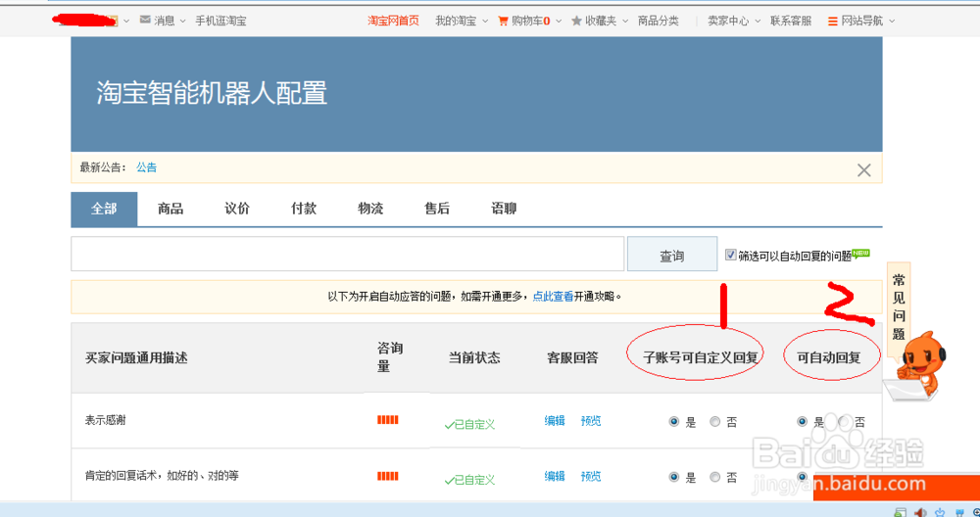Click the envelope icon beside 消息

(x=145, y=20)
